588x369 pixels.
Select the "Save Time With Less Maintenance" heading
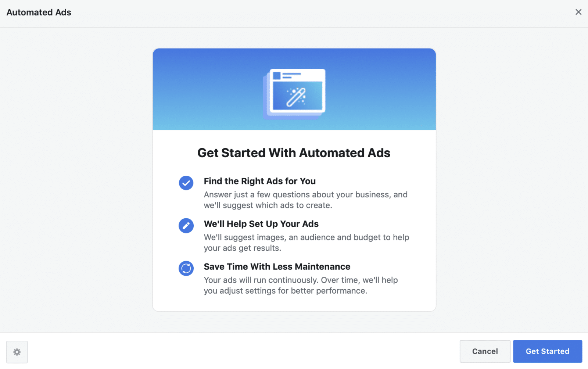point(277,266)
